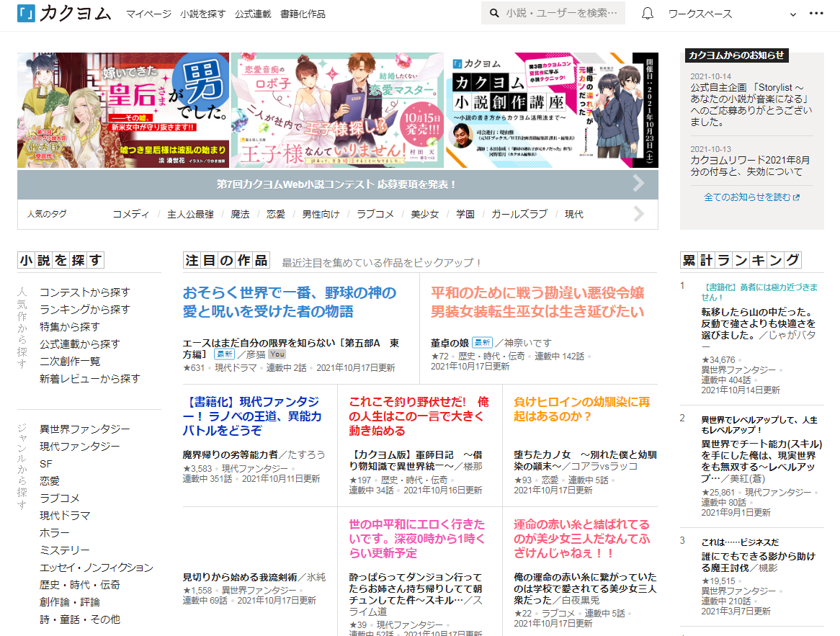Select 書籍化作品 in top navigation
840x636 pixels.
point(303,14)
